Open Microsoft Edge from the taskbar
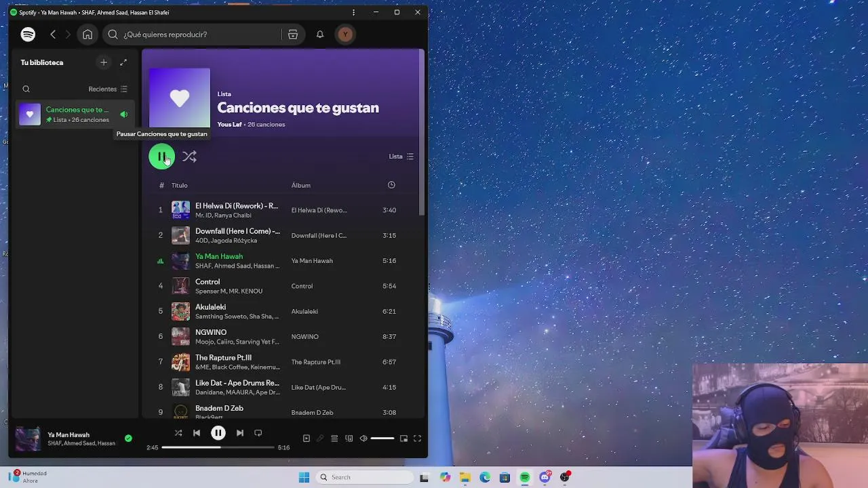Viewport: 868px width, 488px height. point(485,477)
